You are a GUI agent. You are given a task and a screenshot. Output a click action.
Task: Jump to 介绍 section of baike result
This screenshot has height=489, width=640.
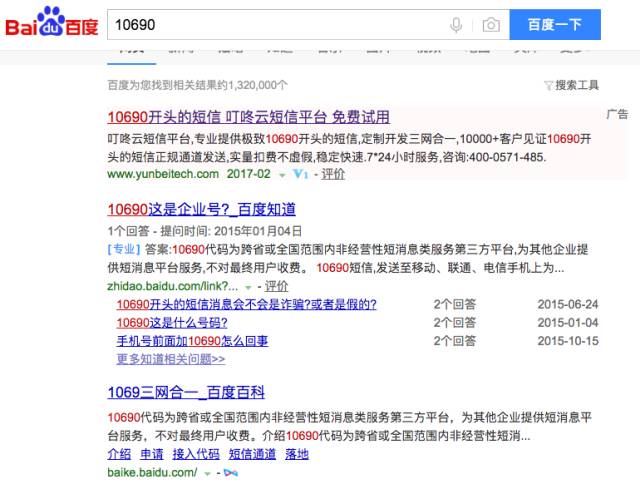coord(119,454)
